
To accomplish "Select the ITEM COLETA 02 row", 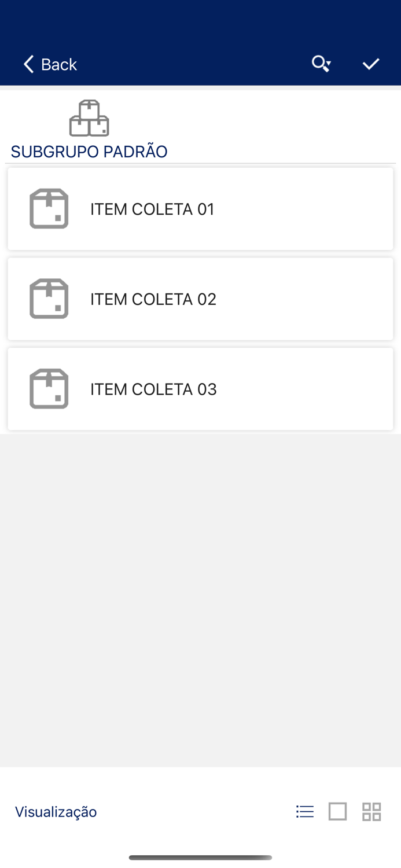I will (x=200, y=299).
